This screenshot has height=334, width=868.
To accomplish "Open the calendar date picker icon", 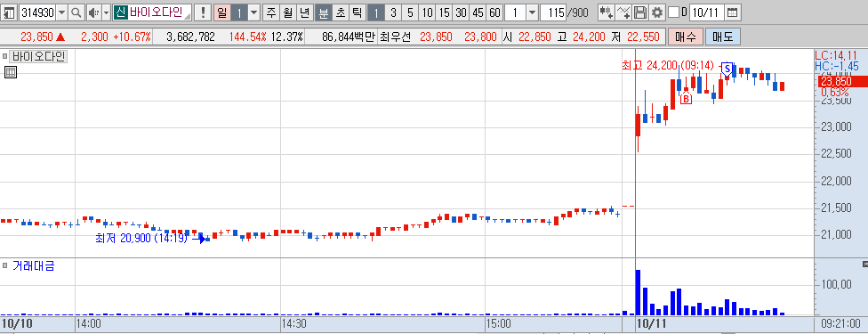I will point(732,12).
